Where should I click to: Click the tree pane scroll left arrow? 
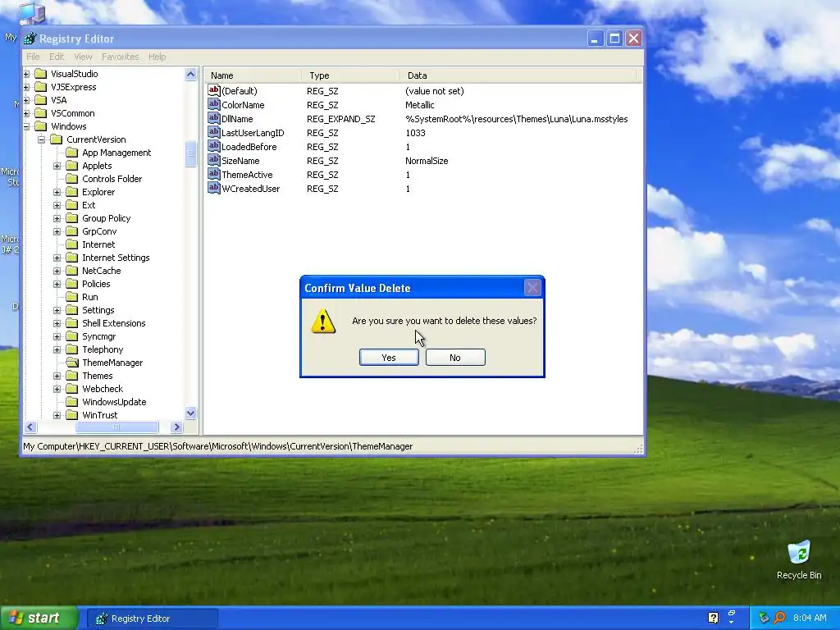tap(30, 427)
